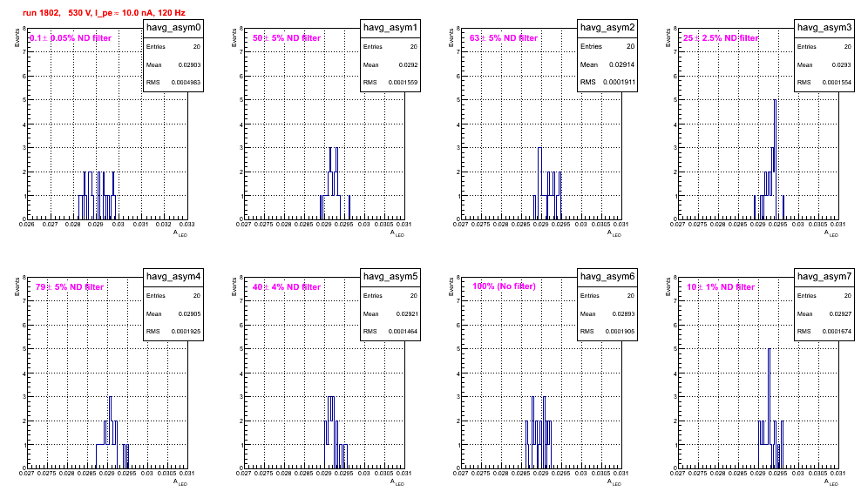Click Mean value 0.0293 in havg_asym3

[842, 64]
